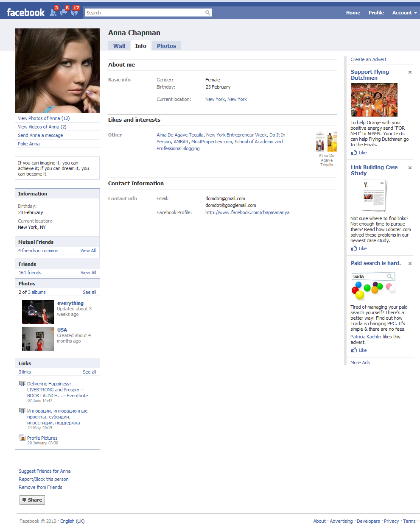This screenshot has height=530, width=420.
Task: View all 161 friends
Action: coord(89,273)
